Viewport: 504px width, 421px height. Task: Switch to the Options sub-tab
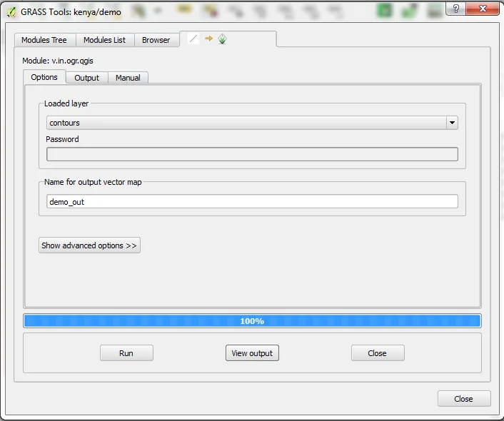pyautogui.click(x=44, y=77)
